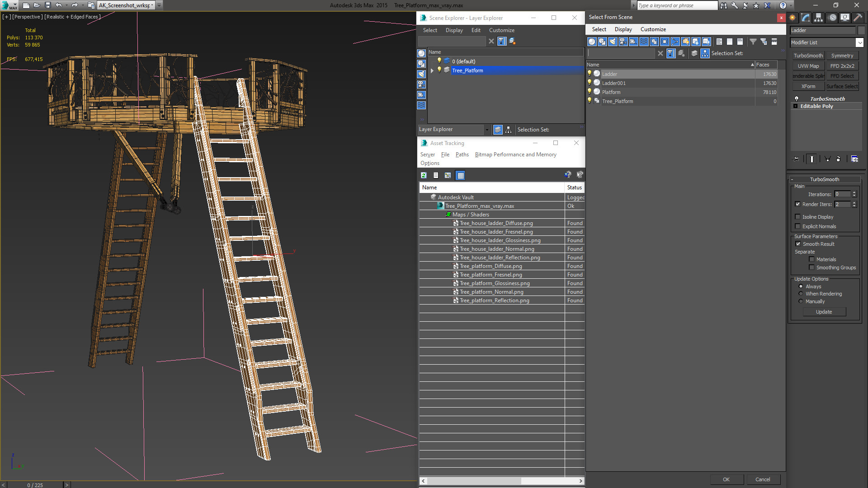Expand the Editable Poly stack entry

click(796, 106)
